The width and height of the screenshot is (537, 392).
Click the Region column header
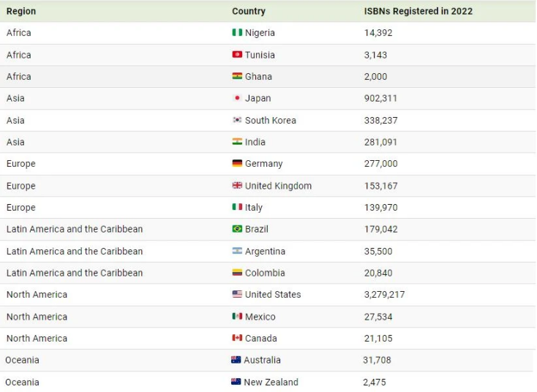(21, 11)
